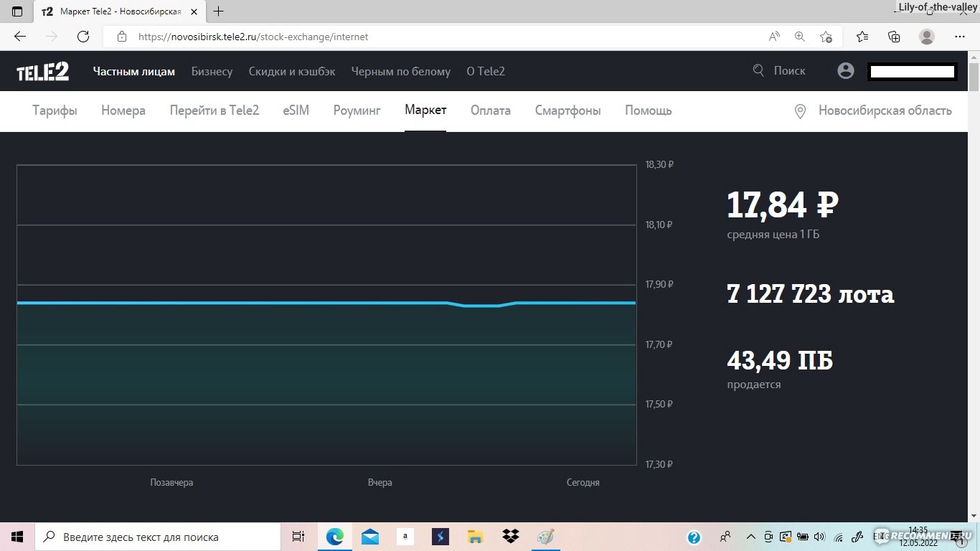Open a new browser tab
Viewport: 980px width, 551px height.
click(219, 11)
